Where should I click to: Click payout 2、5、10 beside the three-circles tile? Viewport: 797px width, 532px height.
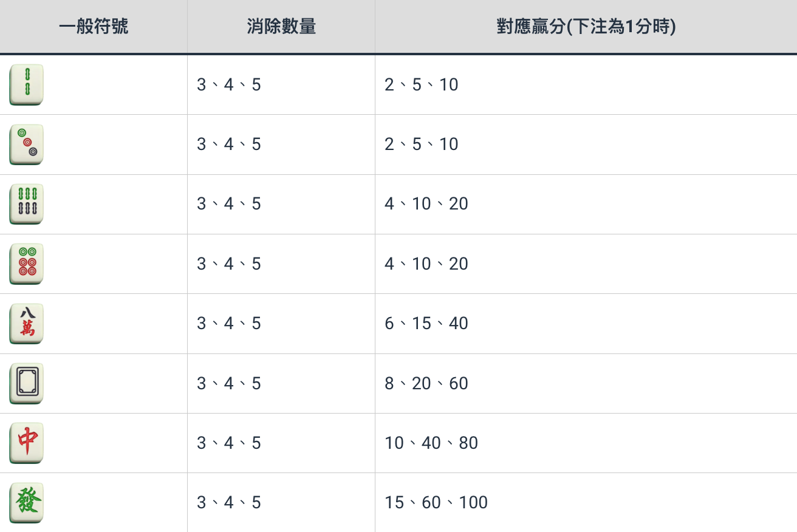422,144
